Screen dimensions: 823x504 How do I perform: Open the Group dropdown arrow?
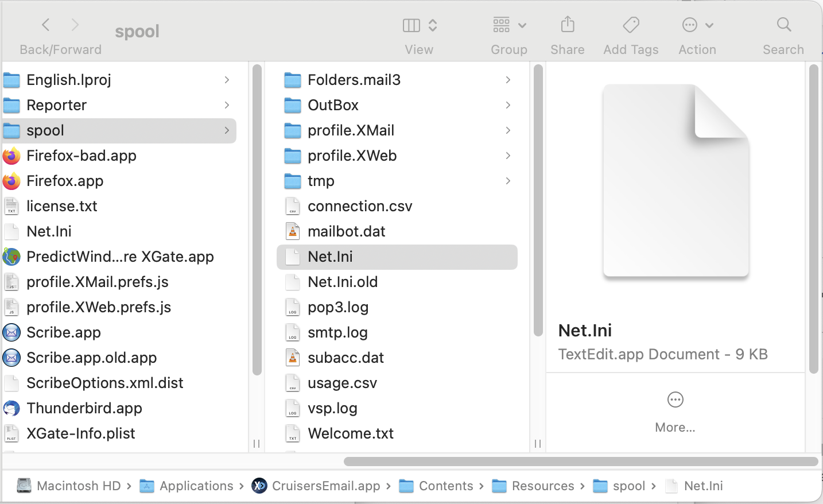(522, 25)
